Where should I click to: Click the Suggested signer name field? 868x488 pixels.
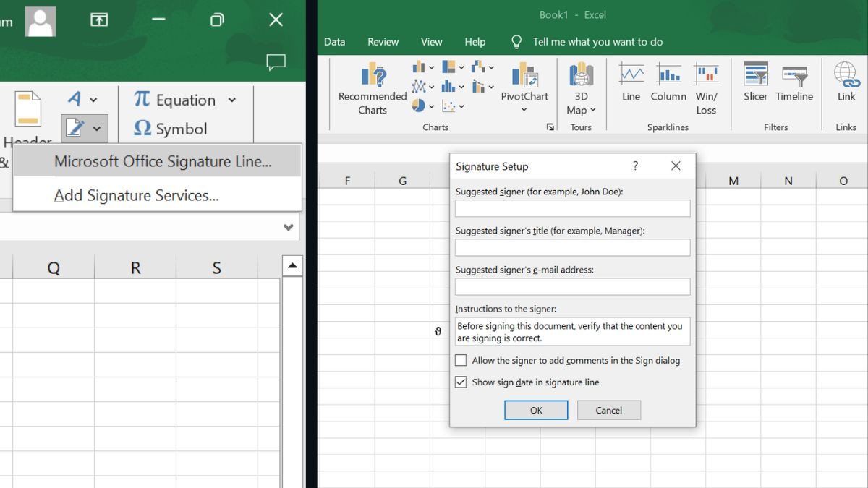click(572, 209)
